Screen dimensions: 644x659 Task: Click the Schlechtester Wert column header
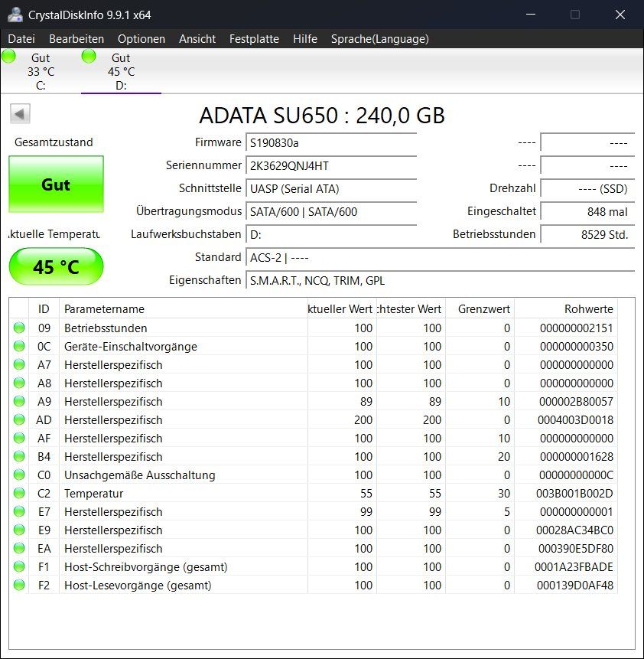[x=411, y=309]
